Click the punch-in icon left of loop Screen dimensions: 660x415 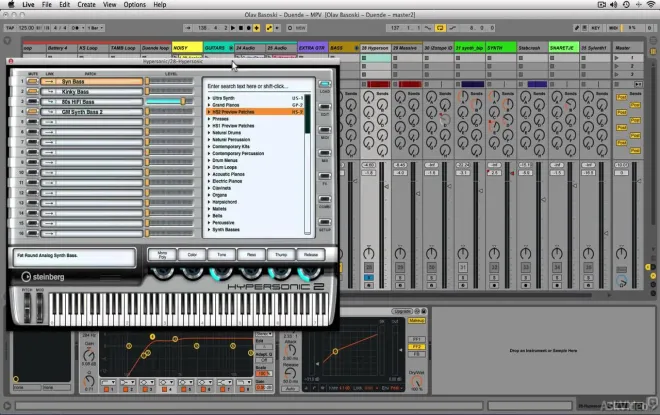(428, 28)
